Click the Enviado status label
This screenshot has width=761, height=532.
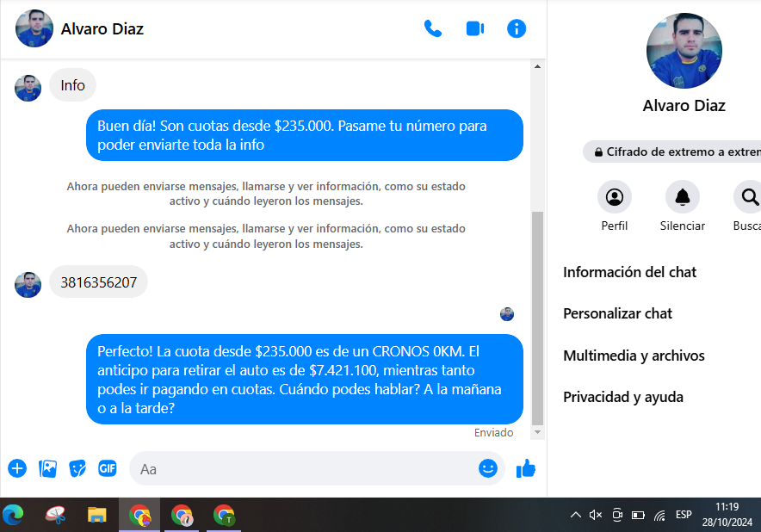493,432
